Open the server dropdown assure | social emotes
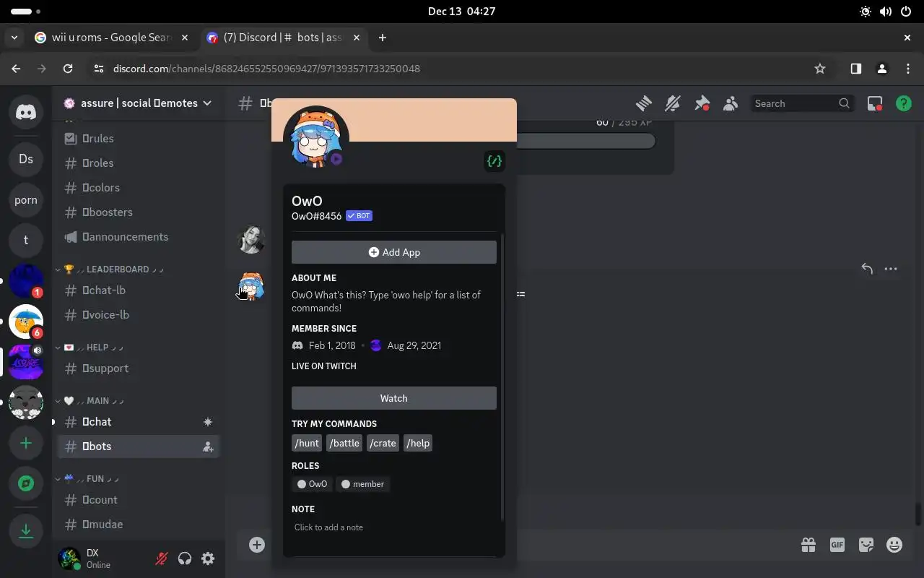The image size is (924, 578). pos(139,103)
